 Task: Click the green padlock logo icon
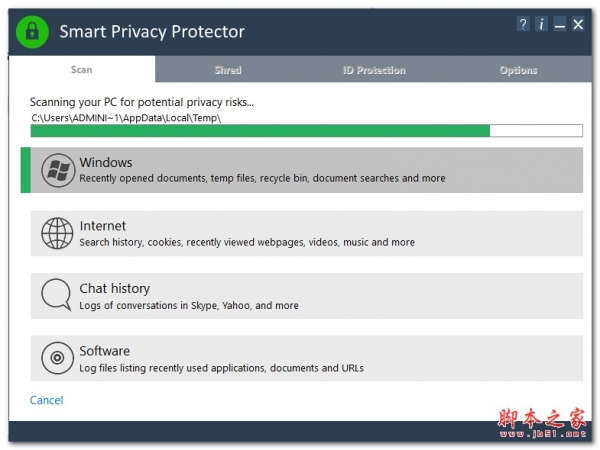(x=32, y=32)
